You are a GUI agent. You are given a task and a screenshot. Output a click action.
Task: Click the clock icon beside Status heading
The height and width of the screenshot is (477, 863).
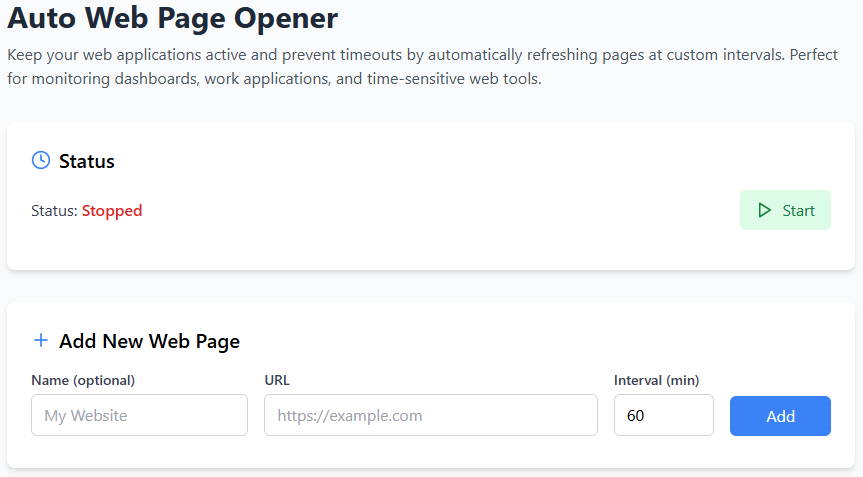(41, 160)
